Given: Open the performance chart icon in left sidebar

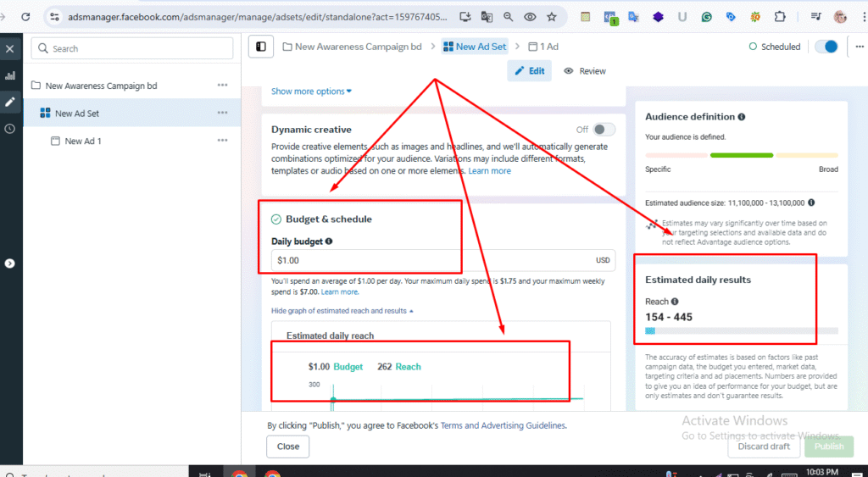Looking at the screenshot, I should (10, 75).
